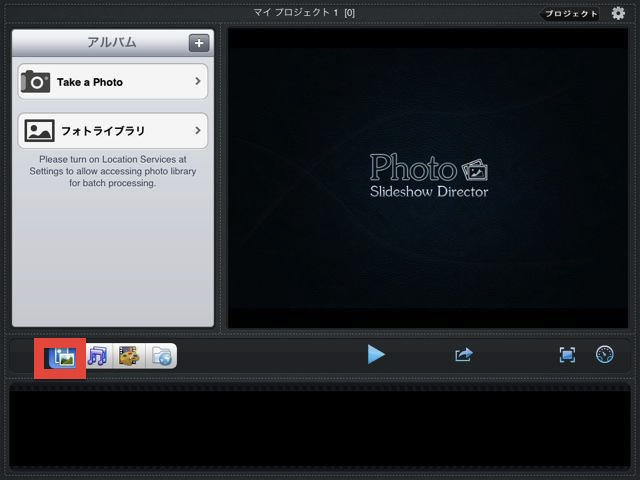Add a new album with the plus button
640x480 pixels.
pos(199,43)
